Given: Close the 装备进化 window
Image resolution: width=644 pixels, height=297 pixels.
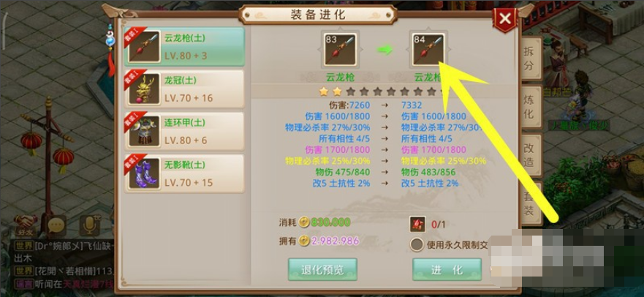Looking at the screenshot, I should click(505, 18).
